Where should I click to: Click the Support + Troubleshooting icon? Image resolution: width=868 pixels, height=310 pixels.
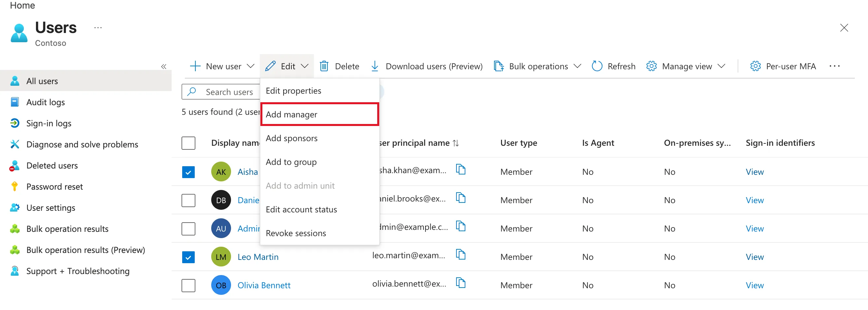(x=15, y=271)
